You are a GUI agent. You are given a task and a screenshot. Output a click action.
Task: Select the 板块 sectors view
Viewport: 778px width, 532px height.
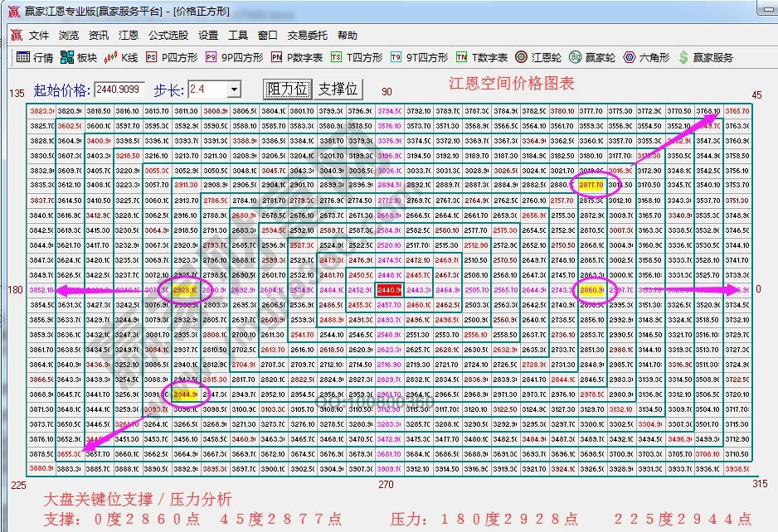[87, 57]
